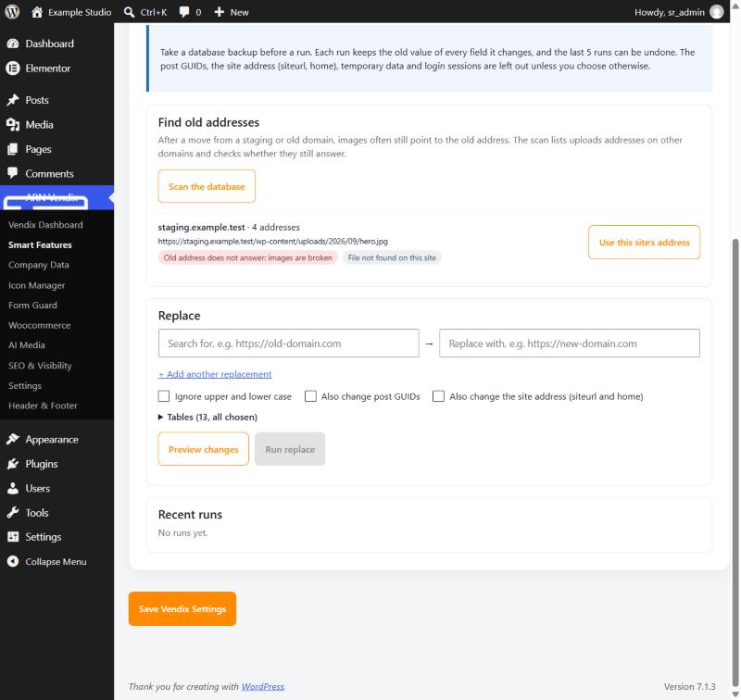Click the Scan the database button
The height and width of the screenshot is (700, 741).
[x=207, y=186]
